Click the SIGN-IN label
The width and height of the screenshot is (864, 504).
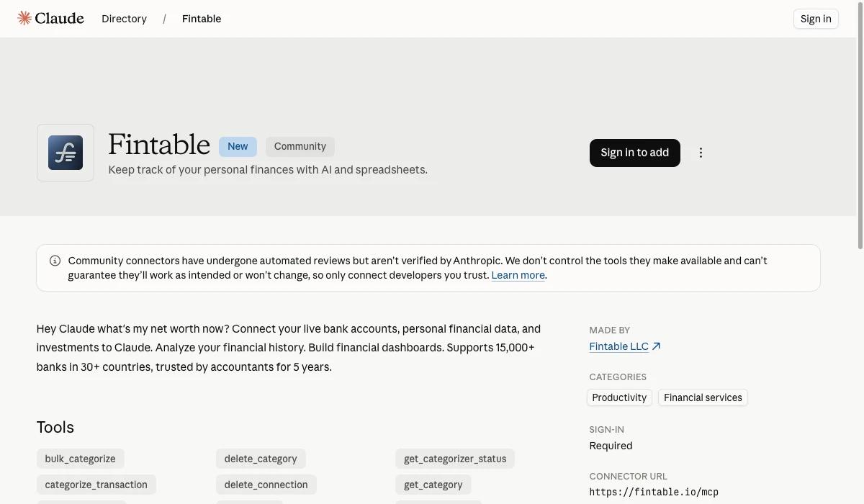607,429
